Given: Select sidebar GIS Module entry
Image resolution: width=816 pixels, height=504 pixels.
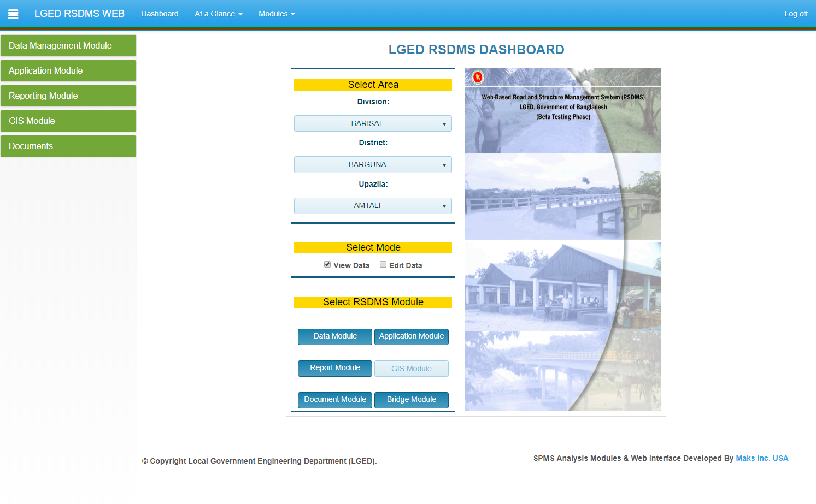Looking at the screenshot, I should tap(68, 121).
